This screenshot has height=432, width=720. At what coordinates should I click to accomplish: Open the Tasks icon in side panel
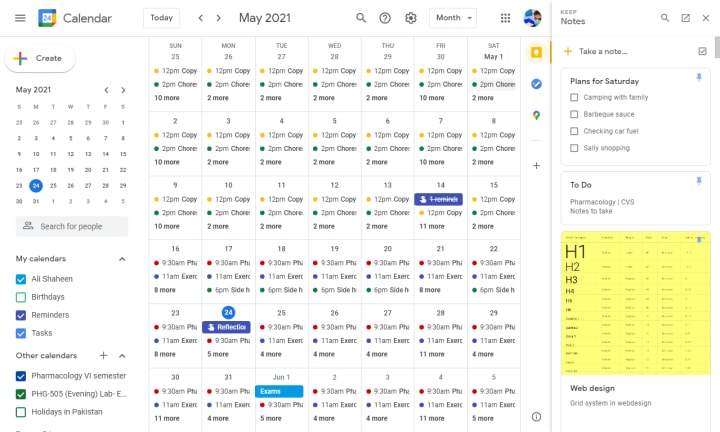[x=536, y=84]
